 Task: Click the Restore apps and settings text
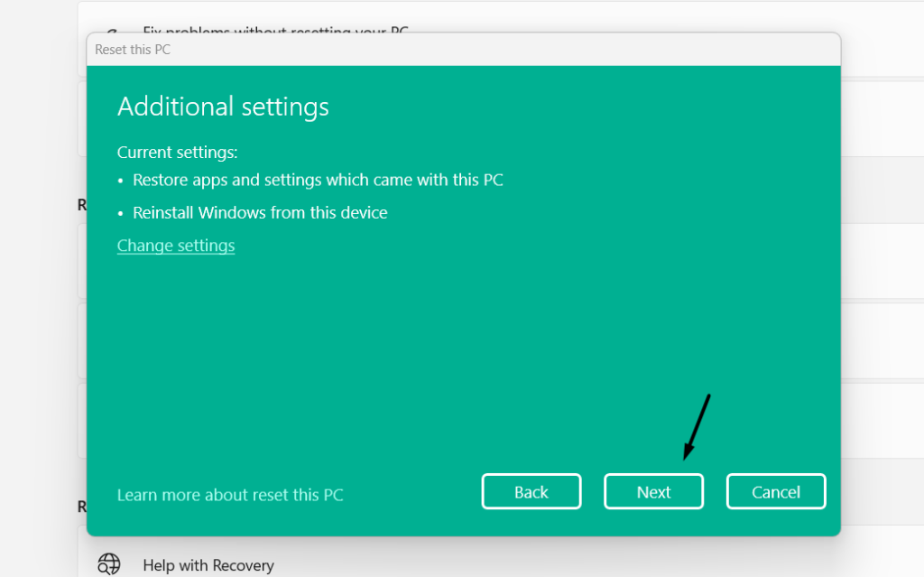[318, 180]
